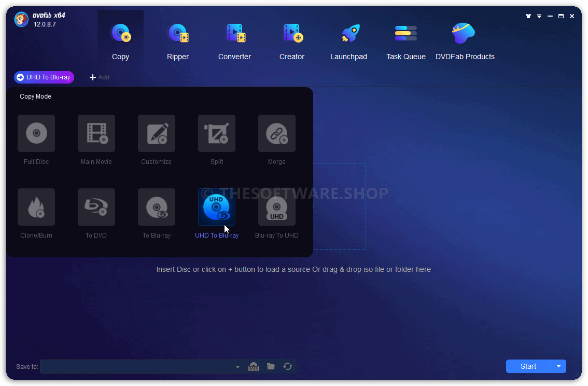This screenshot has height=386, width=588.
Task: Close the DVDFab window
Action: [x=572, y=16]
